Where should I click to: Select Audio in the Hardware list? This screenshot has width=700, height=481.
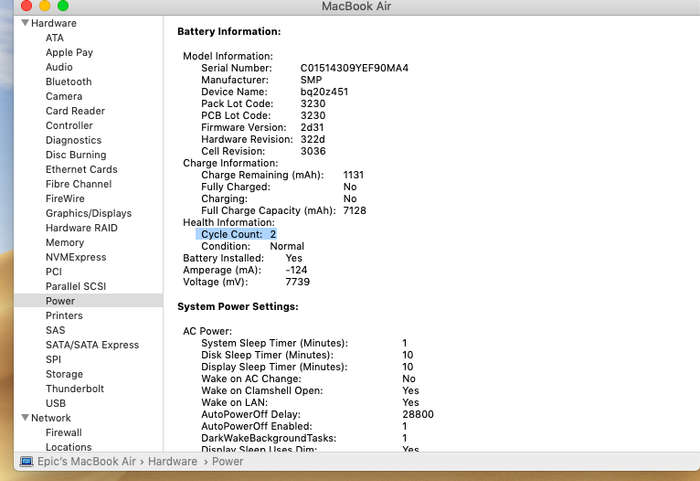59,67
